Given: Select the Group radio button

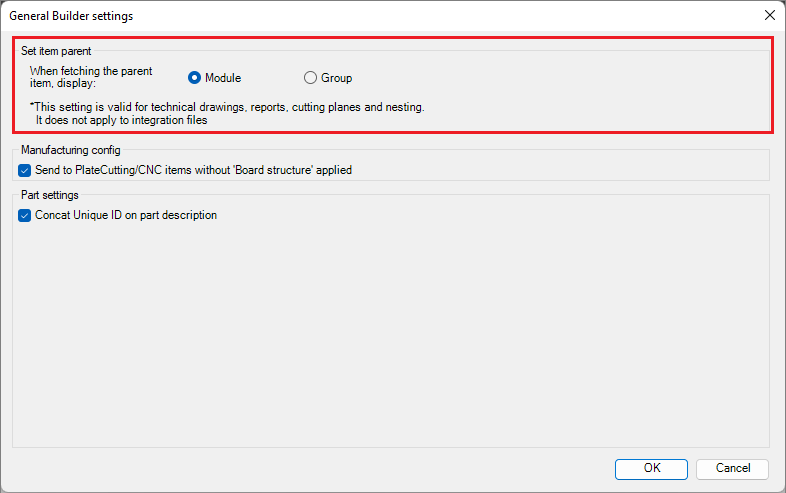Looking at the screenshot, I should click(310, 78).
